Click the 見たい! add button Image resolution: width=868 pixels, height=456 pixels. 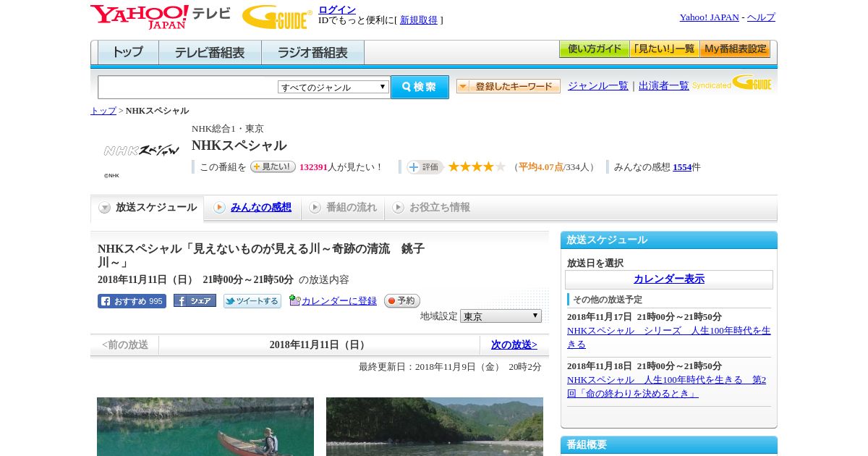[273, 166]
